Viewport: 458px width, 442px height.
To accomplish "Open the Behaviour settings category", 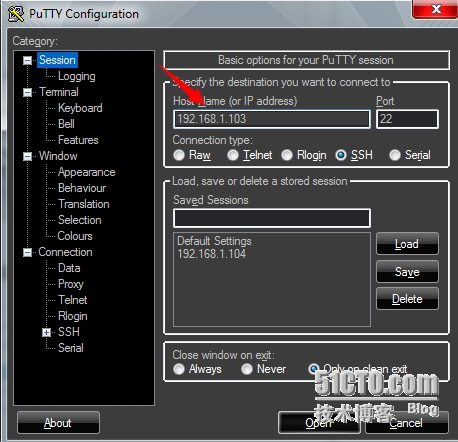I will tap(82, 188).
